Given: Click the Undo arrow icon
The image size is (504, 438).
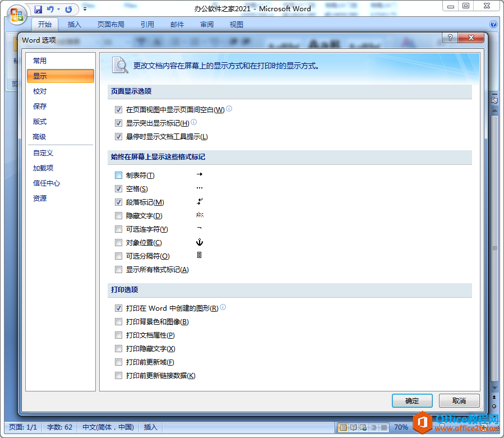Looking at the screenshot, I should (x=50, y=10).
